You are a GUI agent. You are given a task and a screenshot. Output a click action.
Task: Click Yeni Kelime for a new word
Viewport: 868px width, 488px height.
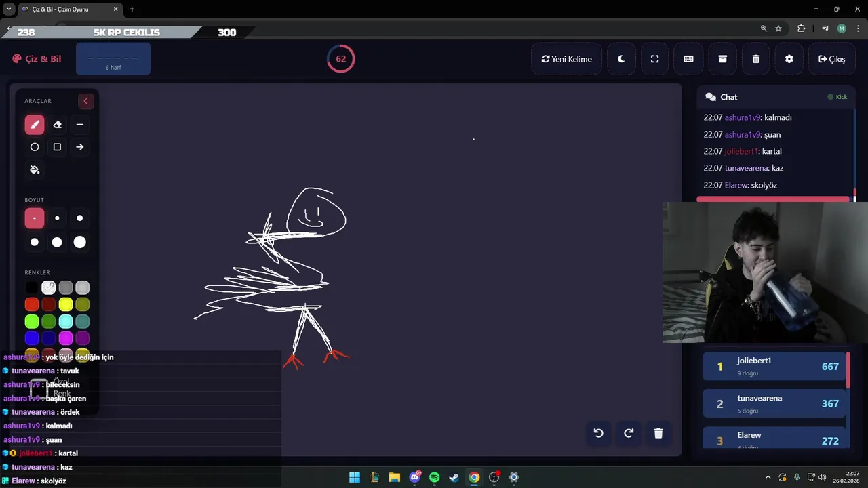pos(566,59)
